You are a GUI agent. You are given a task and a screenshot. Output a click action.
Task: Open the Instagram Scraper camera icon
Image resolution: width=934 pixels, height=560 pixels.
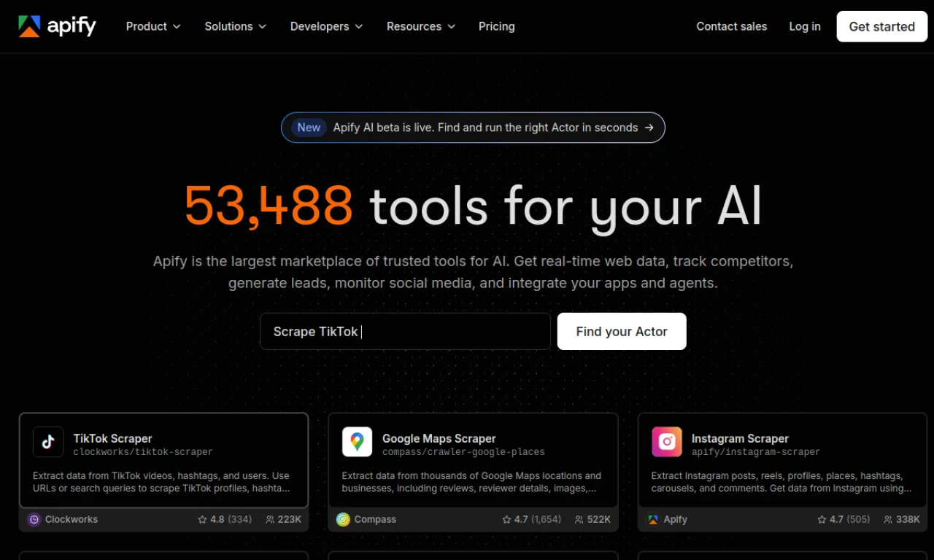click(667, 442)
